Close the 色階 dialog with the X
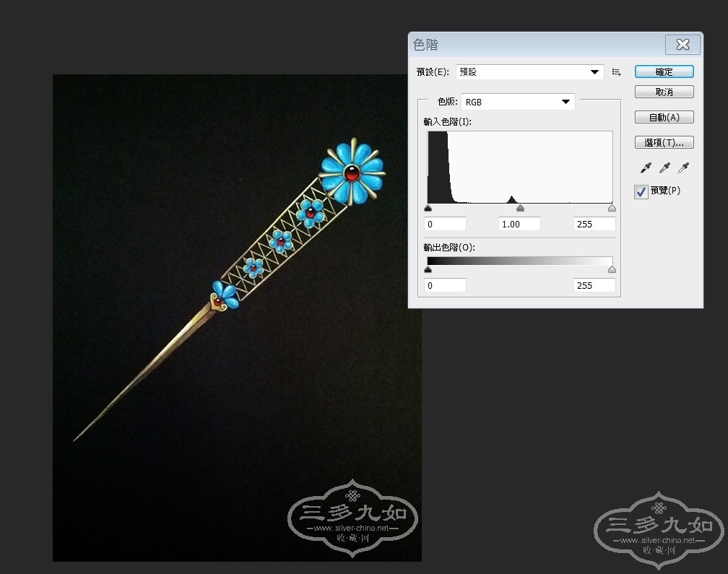 (682, 45)
